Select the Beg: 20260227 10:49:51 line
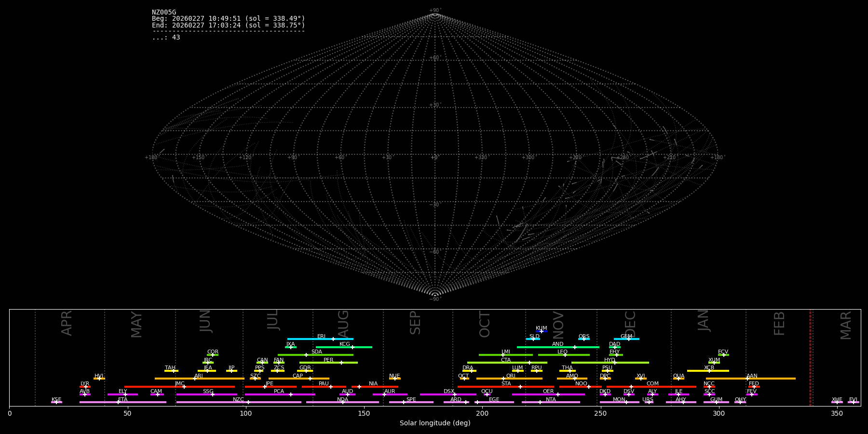The height and width of the screenshot is (434, 868). 229,19
